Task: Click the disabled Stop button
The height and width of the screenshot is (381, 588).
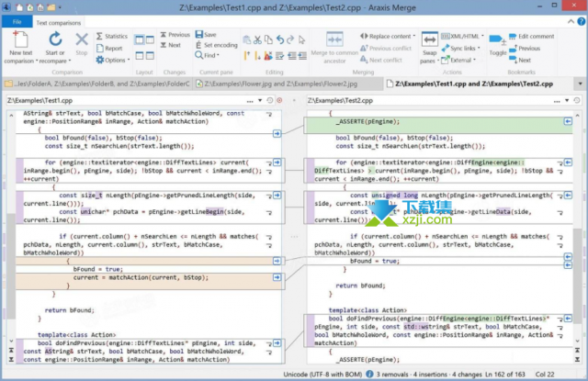Action: (x=82, y=44)
